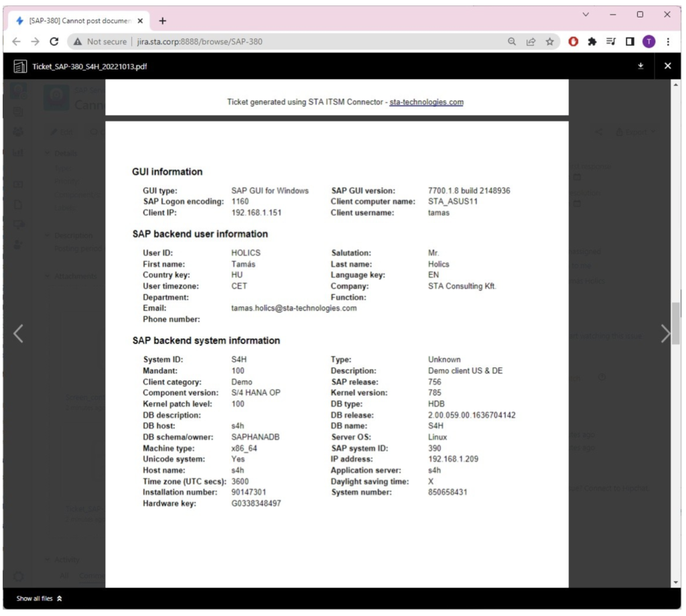
Task: Open new browser tab with plus
Action: pos(162,21)
